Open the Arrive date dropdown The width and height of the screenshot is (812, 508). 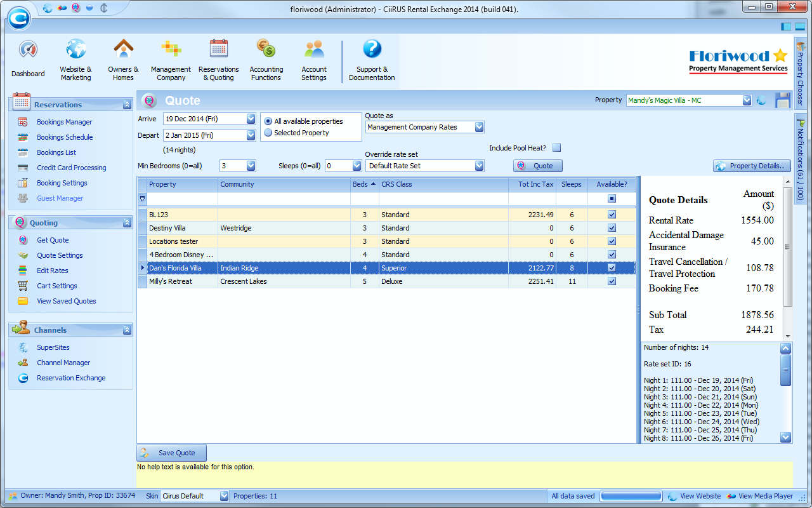251,119
